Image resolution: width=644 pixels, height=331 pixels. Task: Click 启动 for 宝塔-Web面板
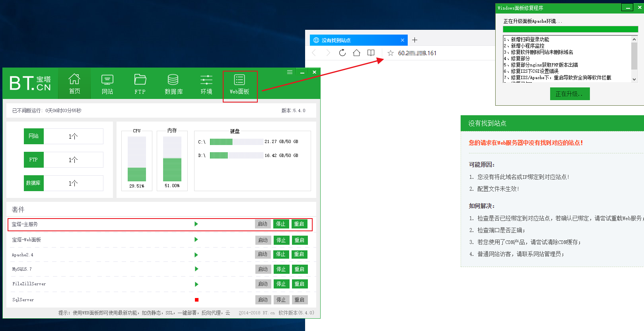[263, 240]
